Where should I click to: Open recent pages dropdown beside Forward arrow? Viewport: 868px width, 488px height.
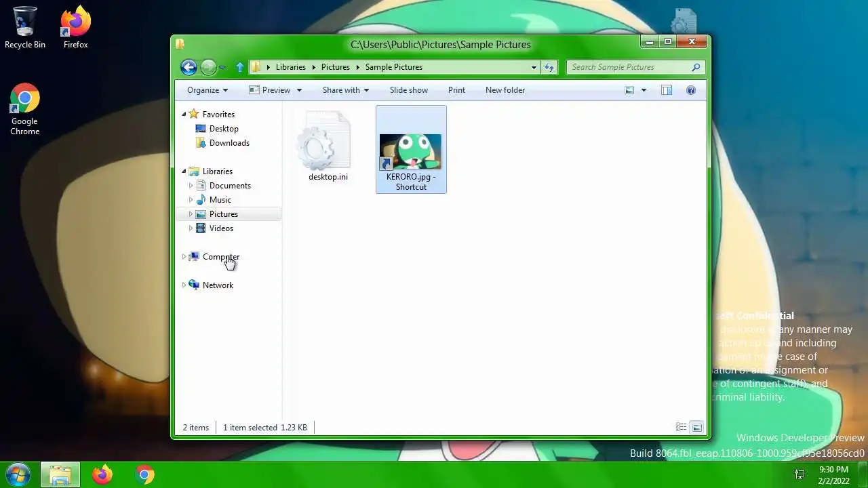point(222,68)
